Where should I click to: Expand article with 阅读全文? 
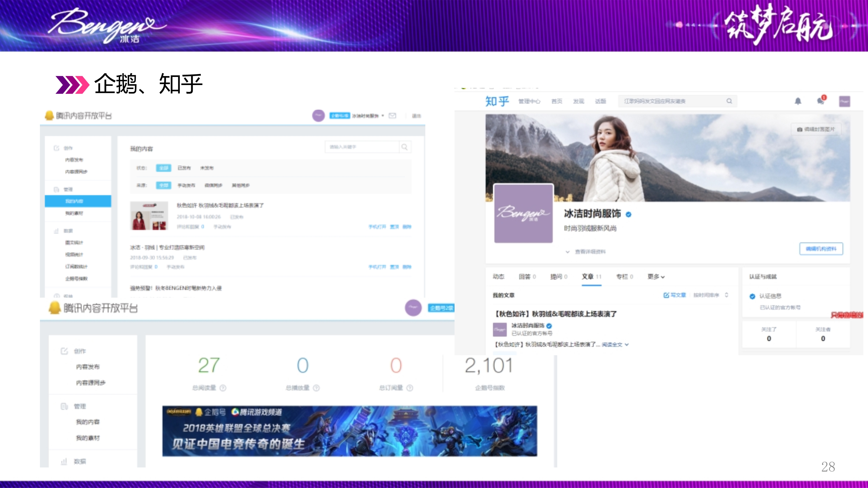tap(615, 345)
